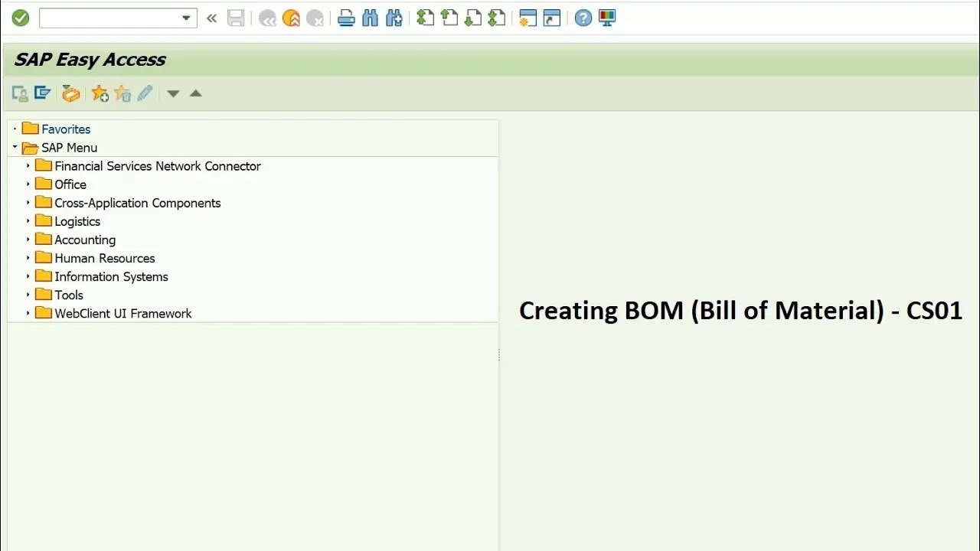The height and width of the screenshot is (551, 980).
Task: Click the Human Resources folder icon
Action: (x=44, y=257)
